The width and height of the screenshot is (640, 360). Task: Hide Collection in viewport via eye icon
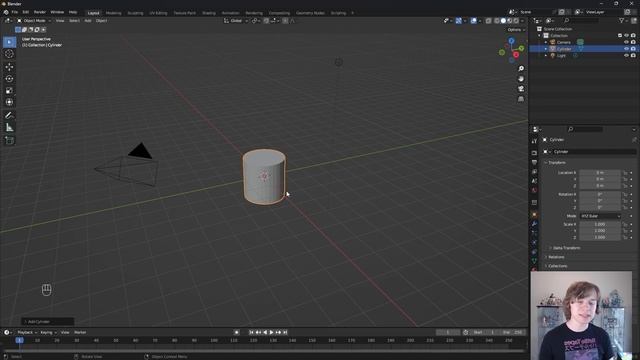[627, 36]
